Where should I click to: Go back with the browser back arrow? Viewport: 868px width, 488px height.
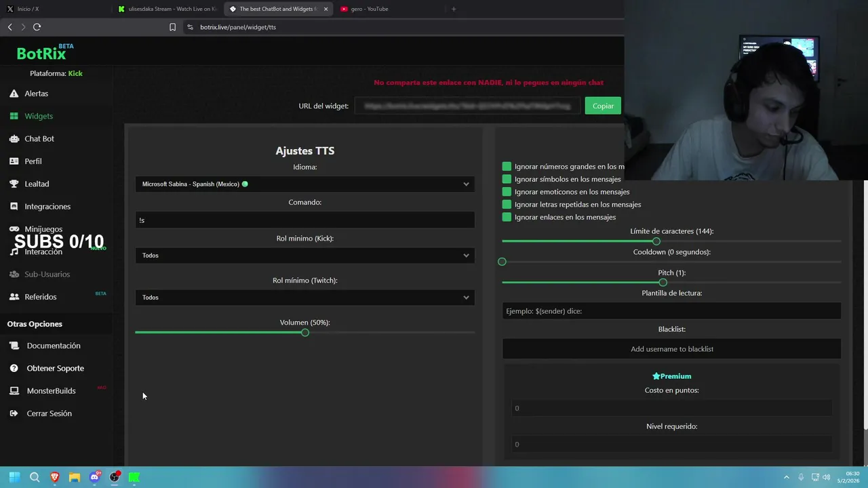point(9,27)
